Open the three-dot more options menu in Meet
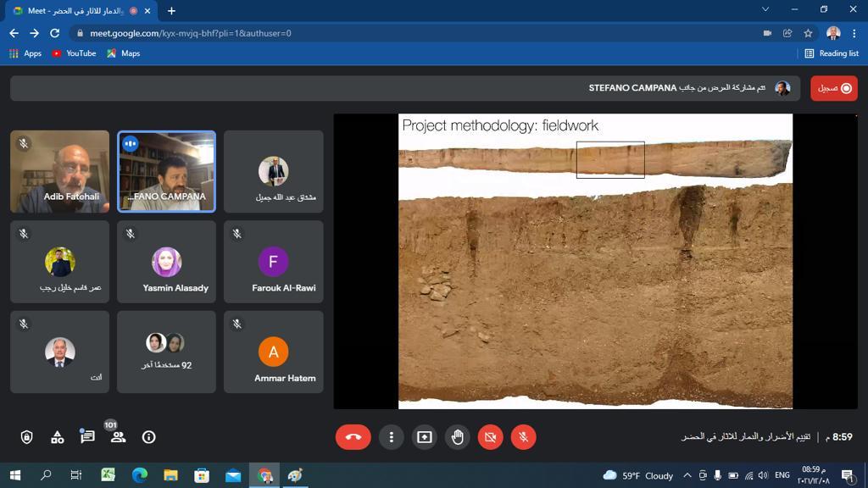 pos(391,437)
